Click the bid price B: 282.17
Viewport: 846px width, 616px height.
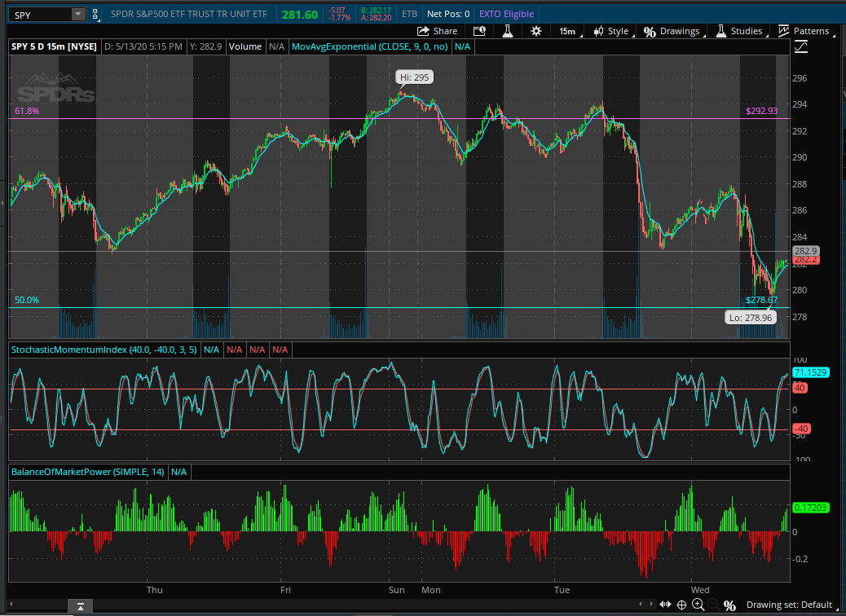[x=376, y=11]
